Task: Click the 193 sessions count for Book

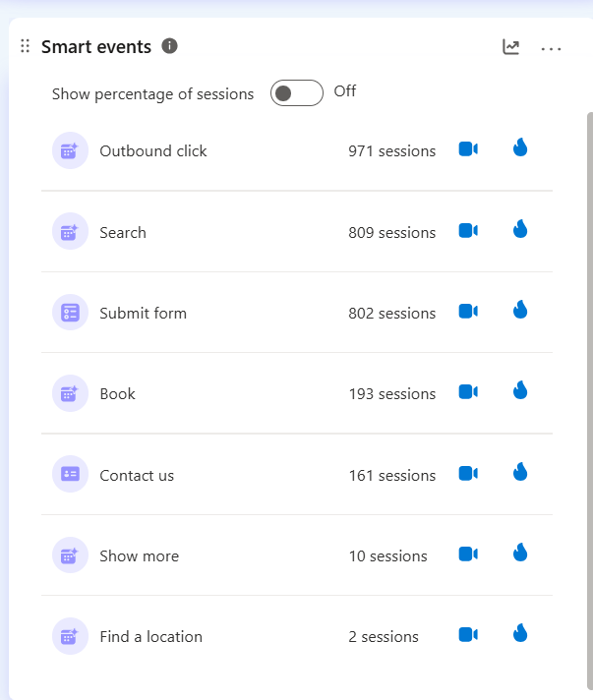Action: [391, 394]
